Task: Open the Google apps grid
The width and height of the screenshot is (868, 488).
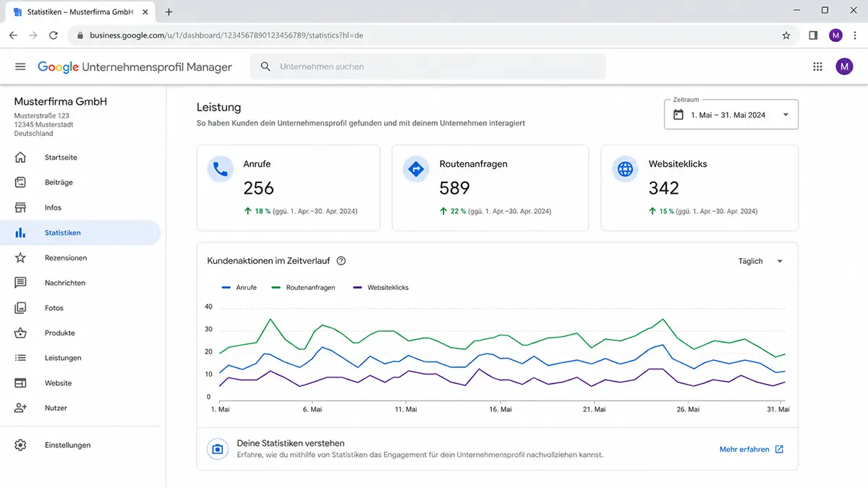Action: (x=817, y=67)
